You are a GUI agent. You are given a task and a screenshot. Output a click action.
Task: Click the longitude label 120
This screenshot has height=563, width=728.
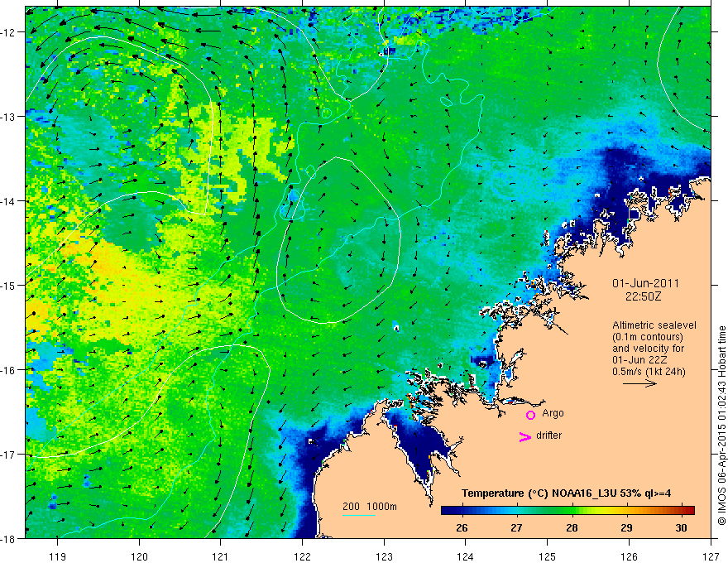coord(139,556)
